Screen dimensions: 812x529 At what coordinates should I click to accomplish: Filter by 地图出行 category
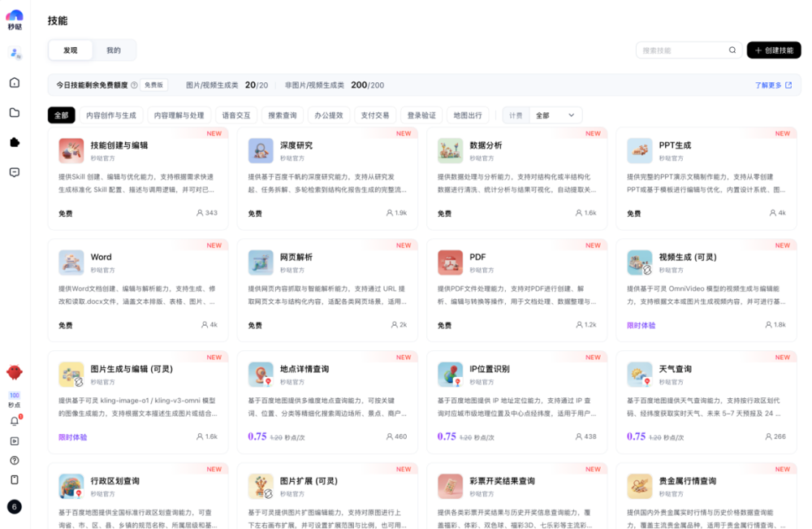(468, 115)
